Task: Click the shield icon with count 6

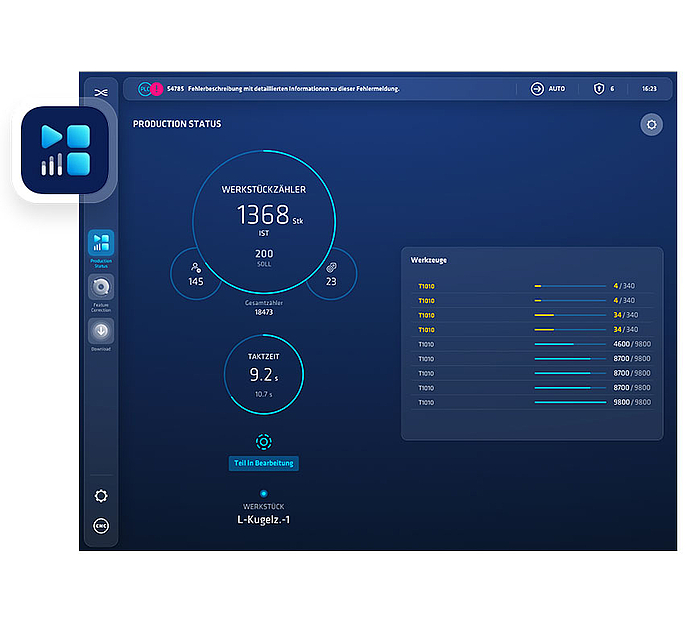Action: (x=599, y=89)
